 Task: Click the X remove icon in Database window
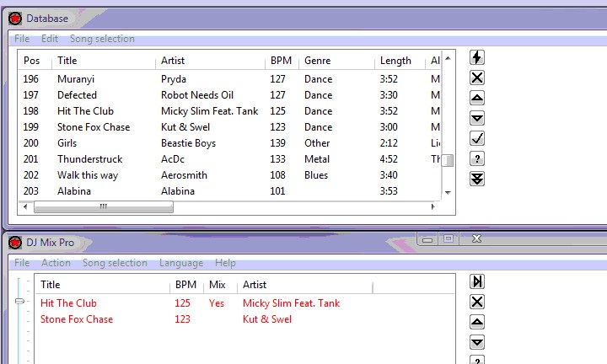click(x=476, y=78)
